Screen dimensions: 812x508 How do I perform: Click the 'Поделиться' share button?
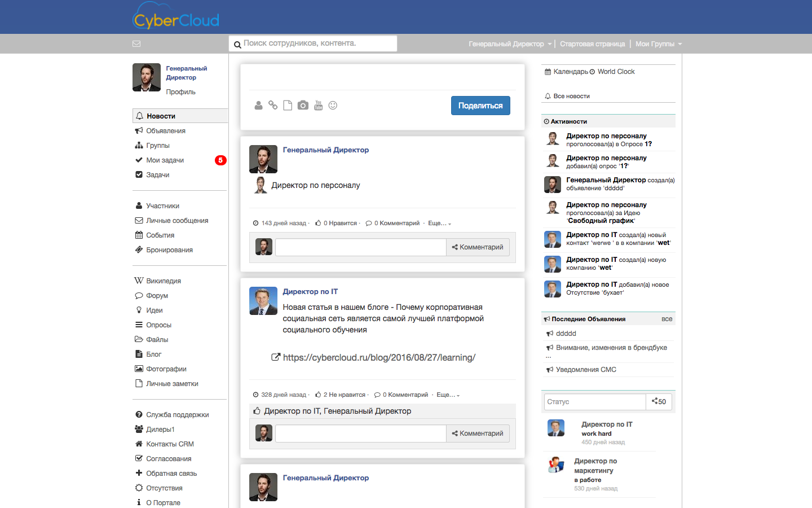pyautogui.click(x=480, y=105)
